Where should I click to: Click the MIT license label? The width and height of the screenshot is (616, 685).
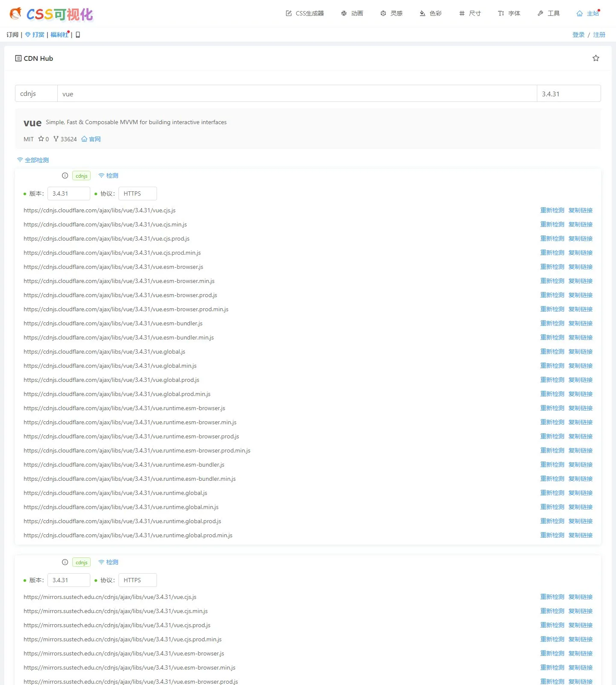click(29, 139)
